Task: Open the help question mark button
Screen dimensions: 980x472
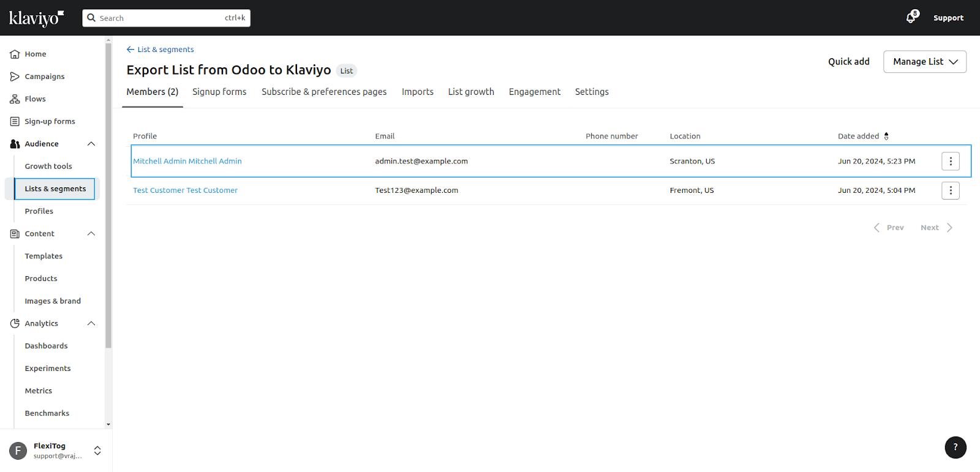Action: pyautogui.click(x=956, y=447)
